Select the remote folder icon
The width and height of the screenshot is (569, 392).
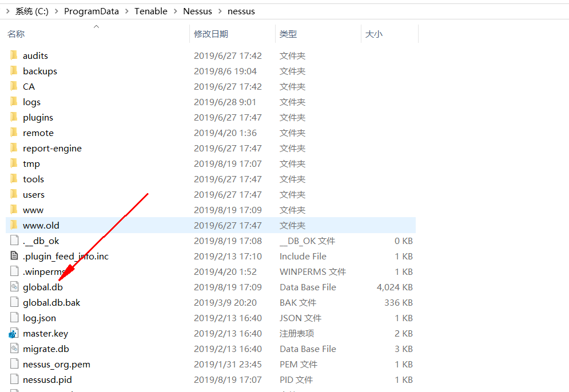(x=14, y=133)
